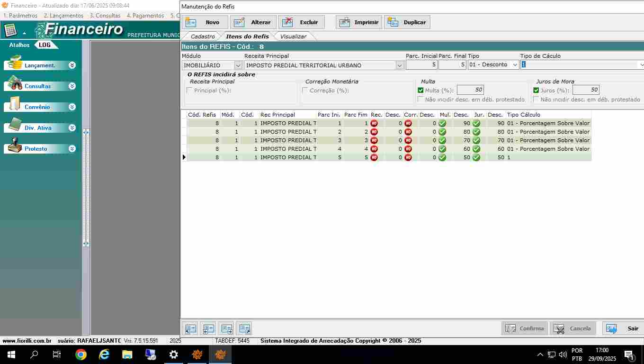Click the Novo record button
This screenshot has width=644, height=364.
205,22
